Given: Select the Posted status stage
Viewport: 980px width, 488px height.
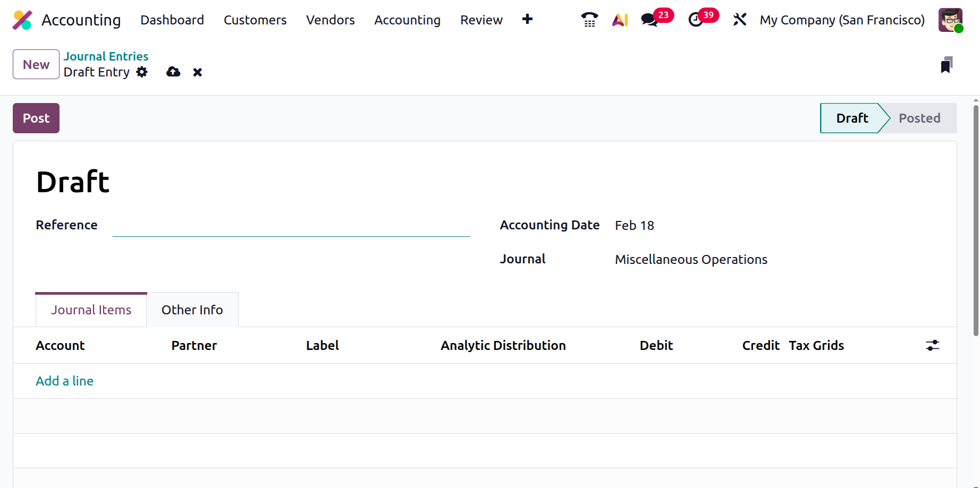Looking at the screenshot, I should point(919,118).
